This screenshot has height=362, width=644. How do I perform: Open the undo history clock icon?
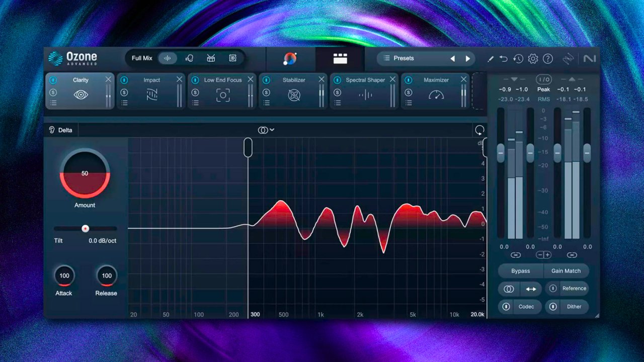click(518, 59)
